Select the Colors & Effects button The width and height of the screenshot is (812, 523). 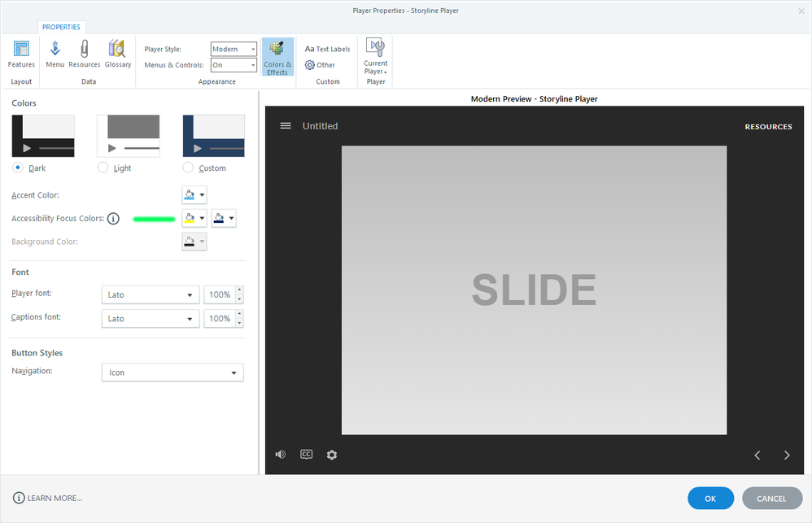(277, 57)
